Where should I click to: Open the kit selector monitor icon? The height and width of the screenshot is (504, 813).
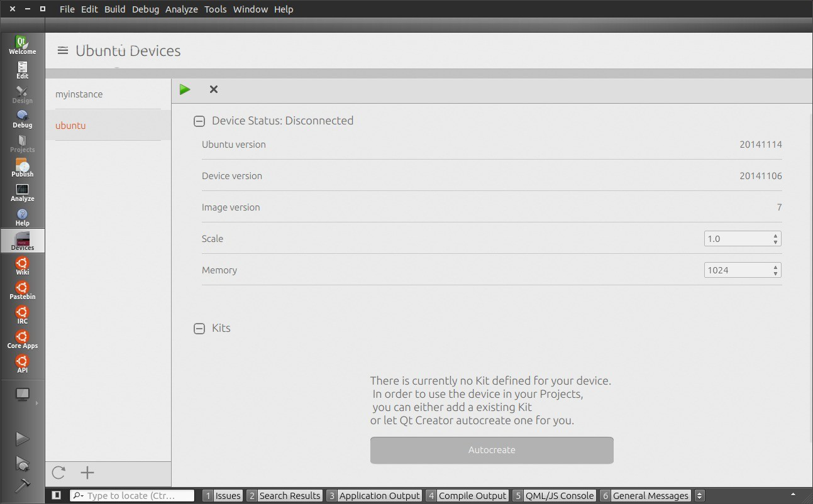point(22,395)
